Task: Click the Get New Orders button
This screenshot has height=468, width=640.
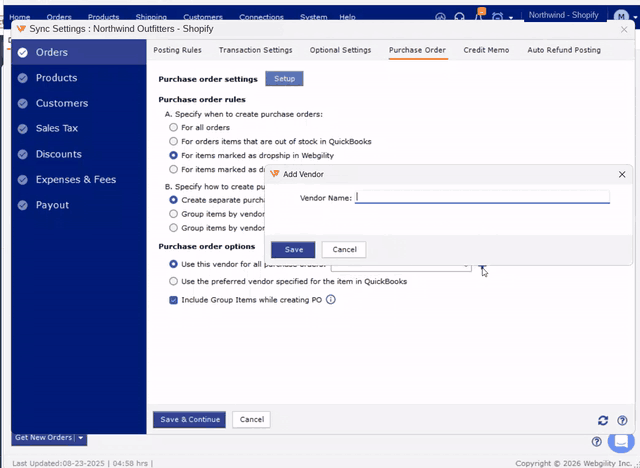Action: click(43, 438)
